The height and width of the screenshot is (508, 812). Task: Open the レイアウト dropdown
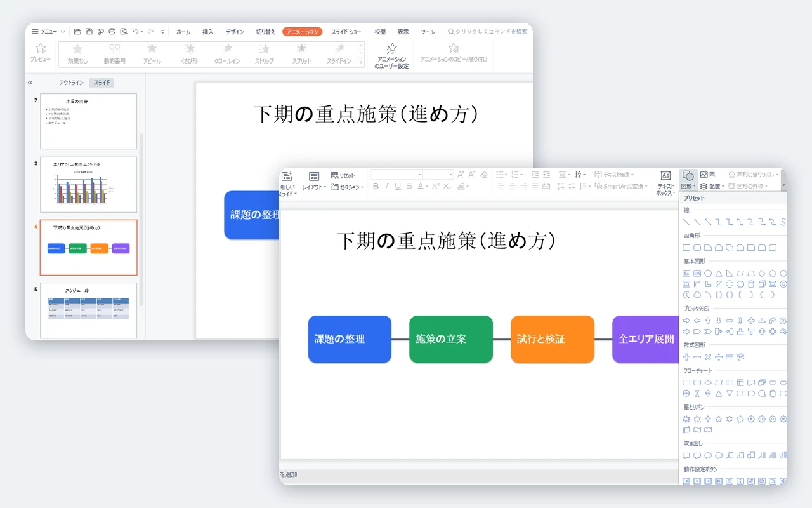pos(314,181)
